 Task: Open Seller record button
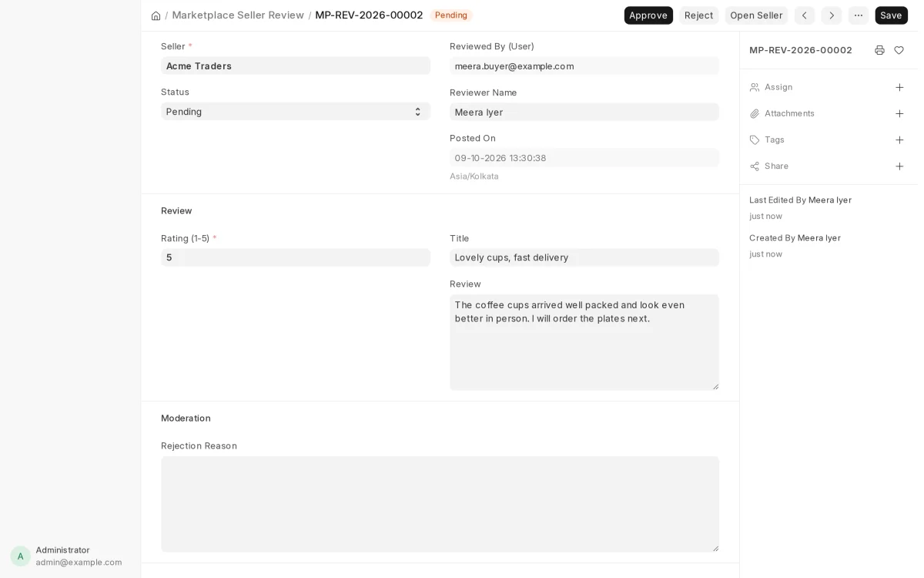coord(756,15)
